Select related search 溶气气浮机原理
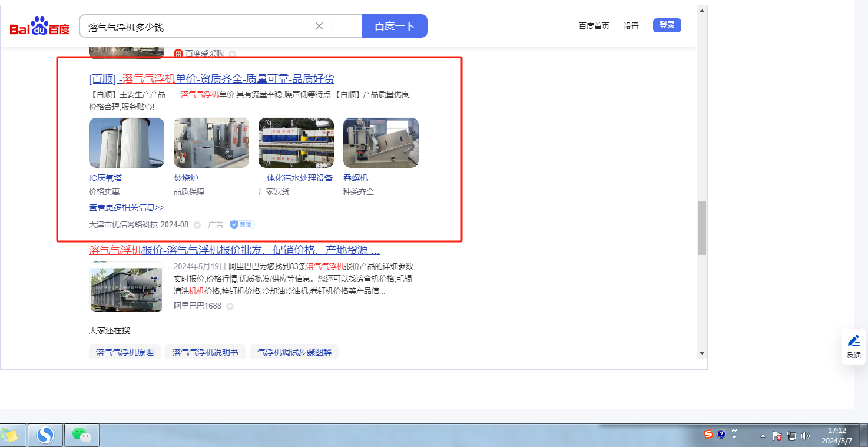 [x=125, y=352]
